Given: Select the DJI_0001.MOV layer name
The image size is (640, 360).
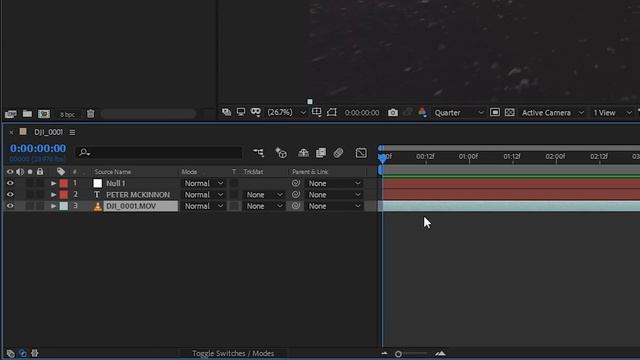Looking at the screenshot, I should point(131,206).
